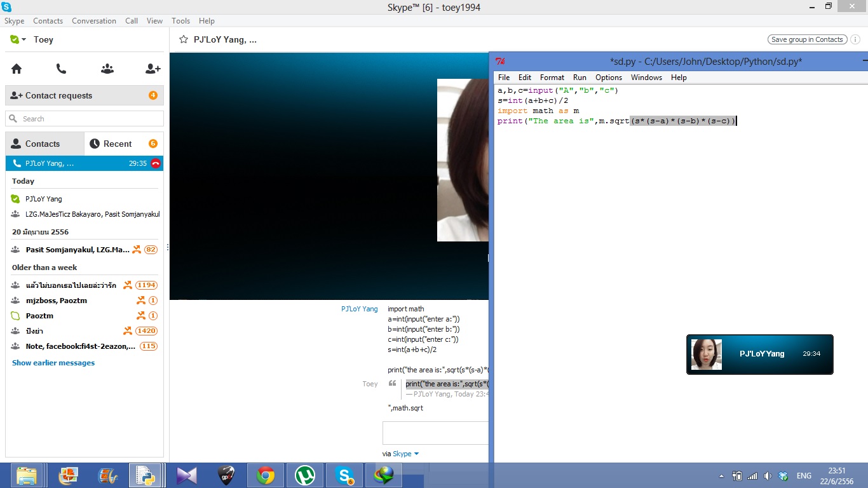Open the Tools menu in Skype
This screenshot has height=488, width=868.
coord(181,21)
